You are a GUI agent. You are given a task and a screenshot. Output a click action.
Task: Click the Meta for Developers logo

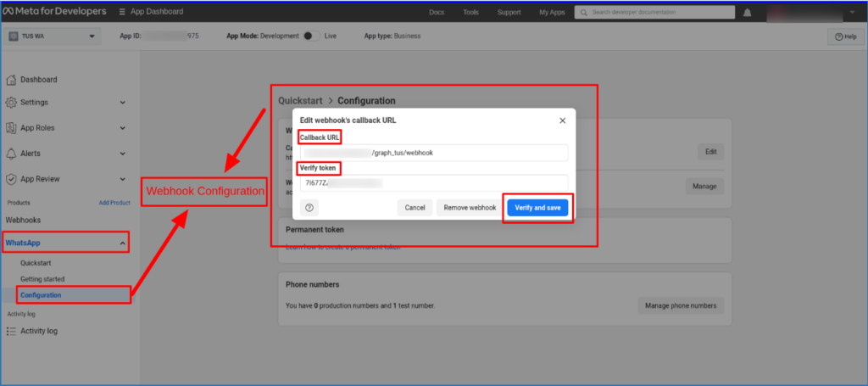(53, 12)
